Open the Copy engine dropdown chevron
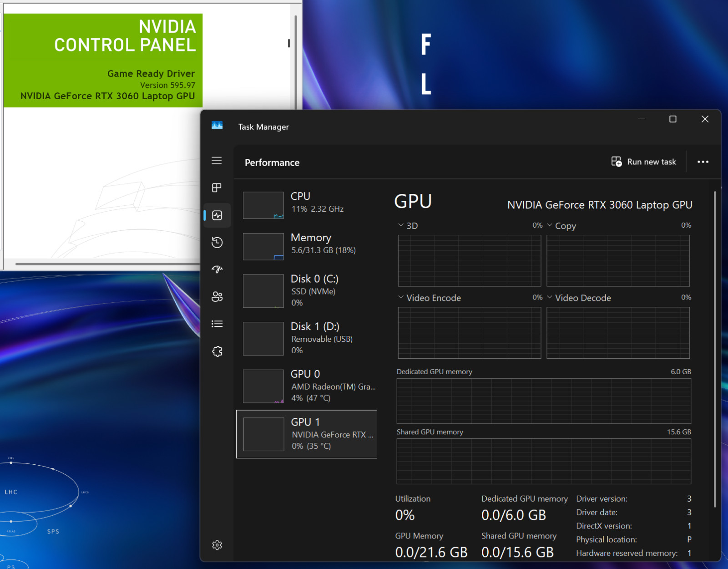This screenshot has height=569, width=728. point(550,225)
